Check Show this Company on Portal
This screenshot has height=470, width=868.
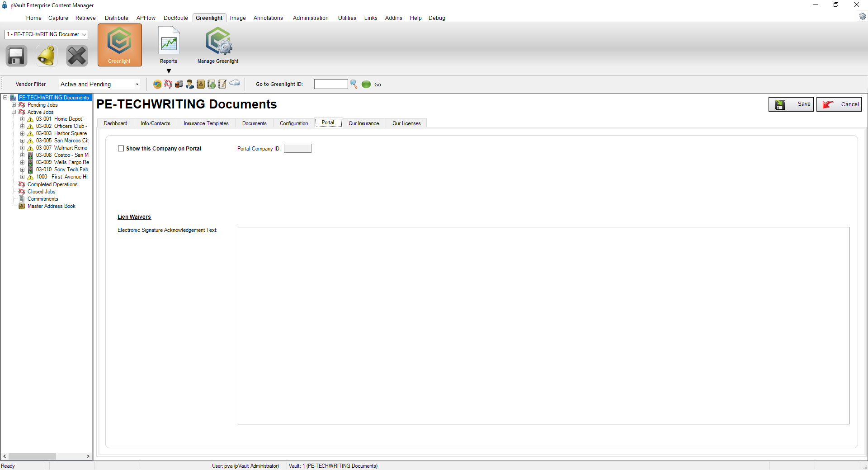coord(121,149)
